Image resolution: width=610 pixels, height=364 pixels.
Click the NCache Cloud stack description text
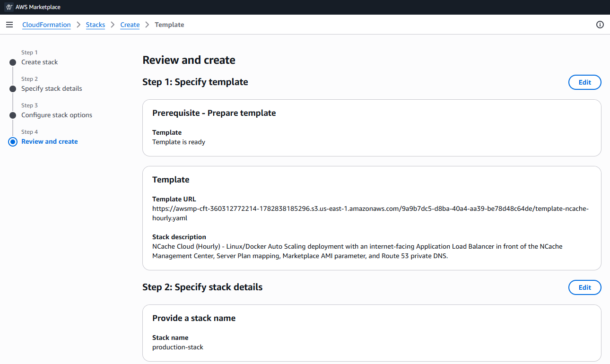[357, 251]
